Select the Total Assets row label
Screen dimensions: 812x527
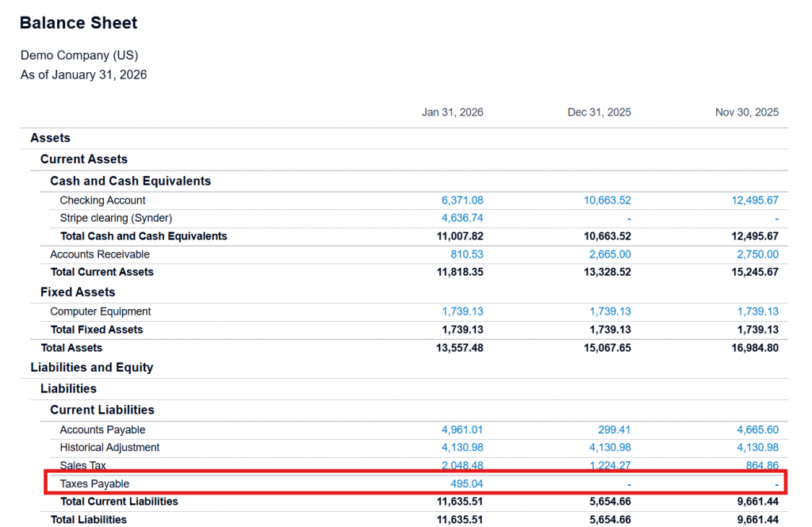71,348
